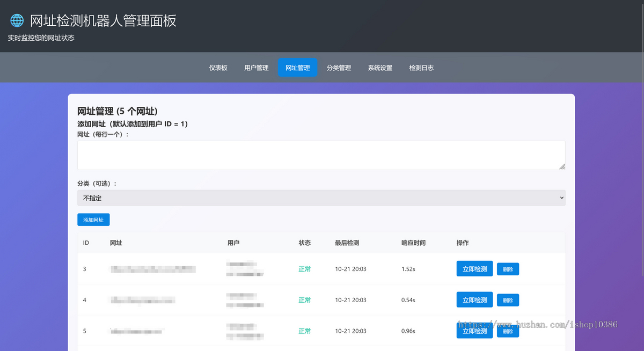This screenshot has height=351, width=644.
Task: Click response time 0.54s
Action: pyautogui.click(x=408, y=300)
